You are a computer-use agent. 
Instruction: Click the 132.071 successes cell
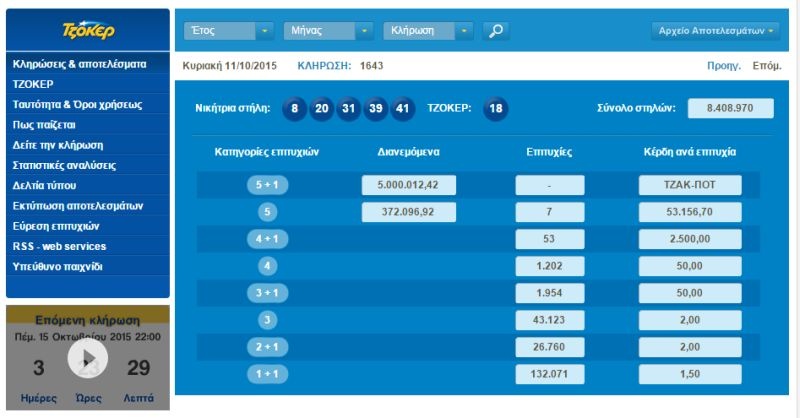point(549,374)
